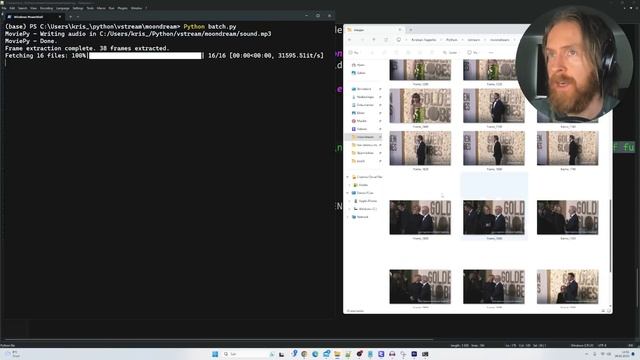Open the Sort dropdown in Explorer toolbar
Screen dimensions: 640x360
(450, 53)
